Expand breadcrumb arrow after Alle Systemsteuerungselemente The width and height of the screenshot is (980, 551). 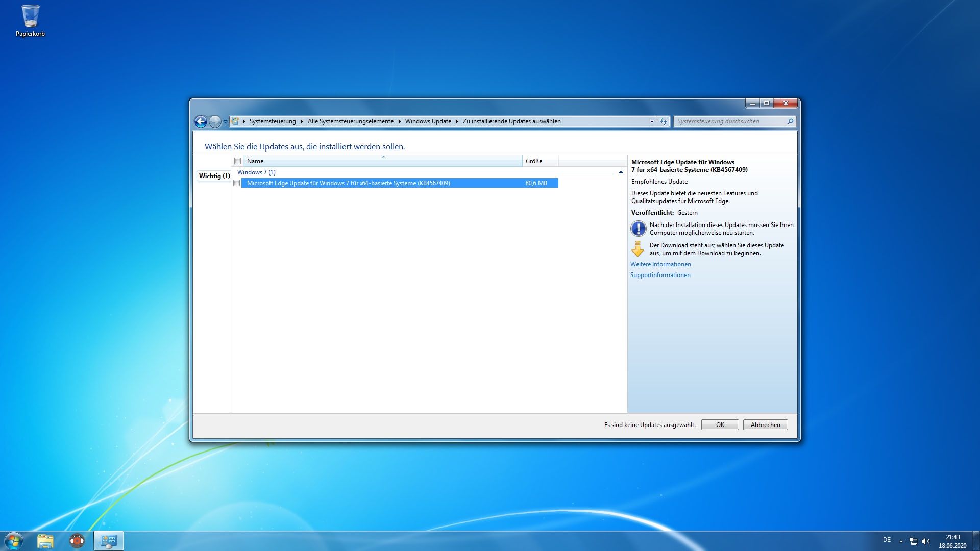click(x=400, y=121)
